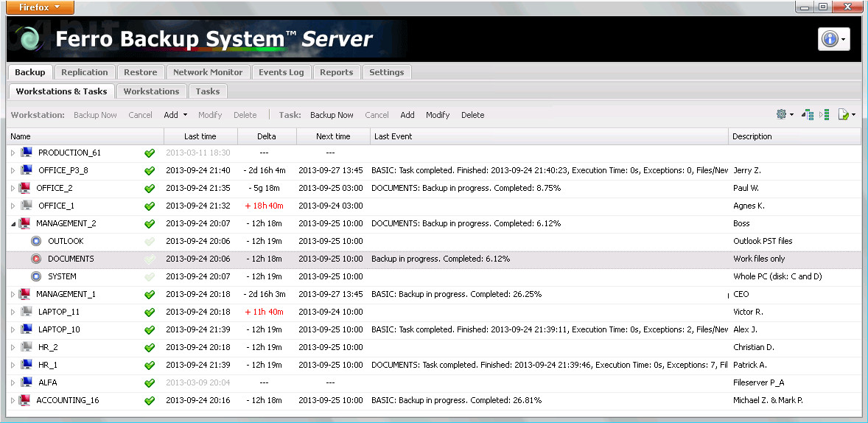Open the Firefox menu button
The width and height of the screenshot is (868, 423).
pos(38,7)
